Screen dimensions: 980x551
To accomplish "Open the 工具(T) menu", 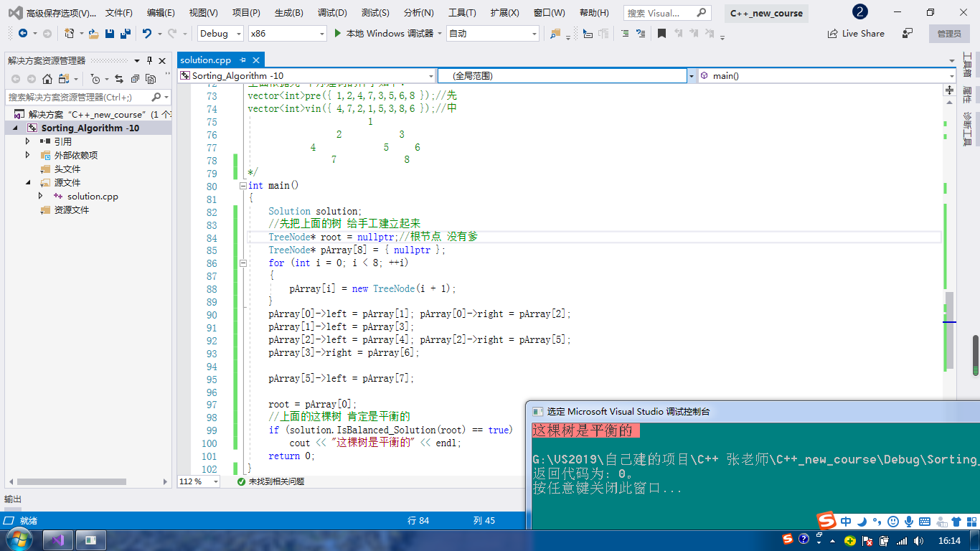I will pos(462,13).
